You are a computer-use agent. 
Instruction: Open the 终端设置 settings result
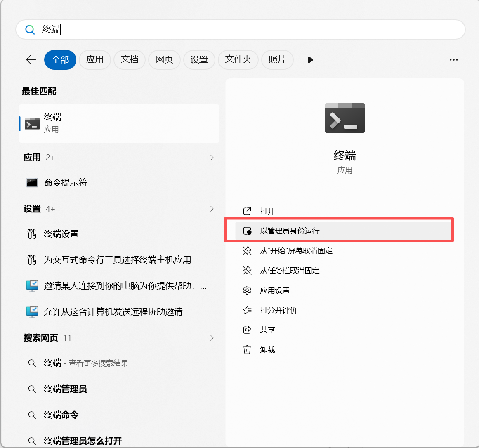point(61,234)
